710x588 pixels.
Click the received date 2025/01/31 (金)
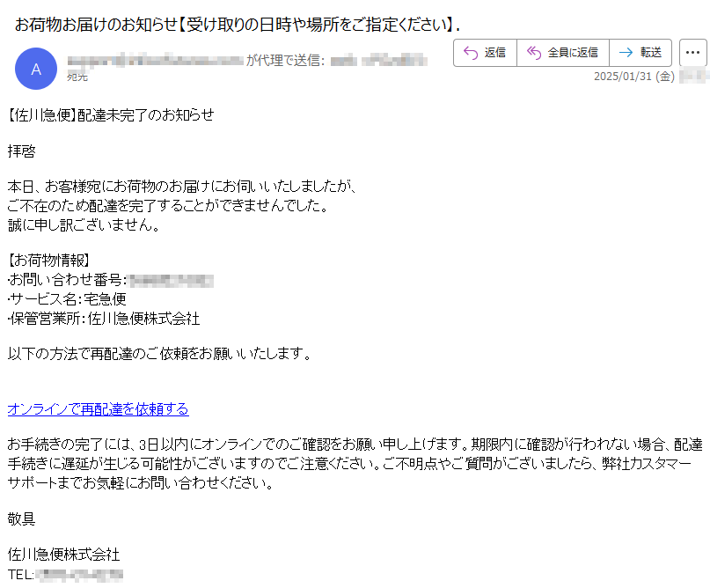tap(634, 77)
